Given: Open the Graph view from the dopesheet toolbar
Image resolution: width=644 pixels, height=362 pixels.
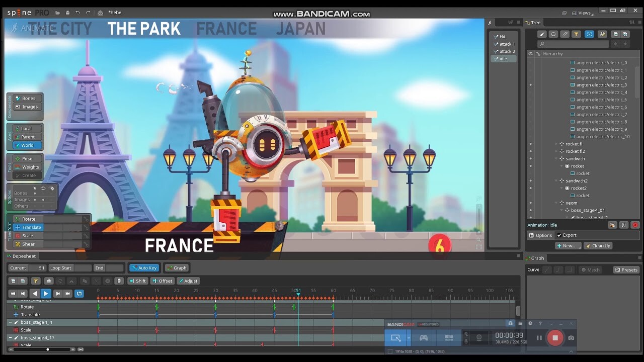Looking at the screenshot, I should pyautogui.click(x=177, y=267).
